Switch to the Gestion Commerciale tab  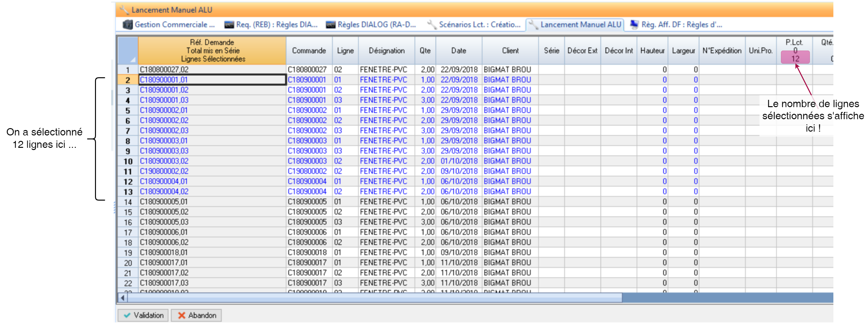[174, 24]
